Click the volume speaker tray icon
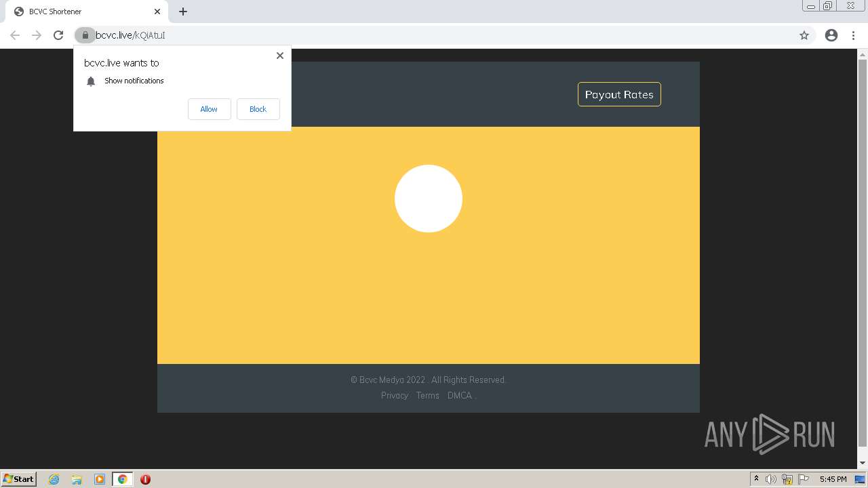The width and height of the screenshot is (868, 488). click(x=771, y=479)
